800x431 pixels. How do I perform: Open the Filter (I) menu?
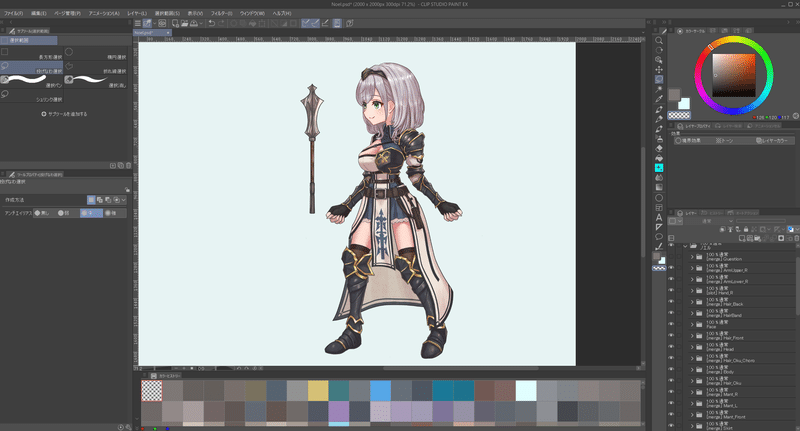(221, 13)
